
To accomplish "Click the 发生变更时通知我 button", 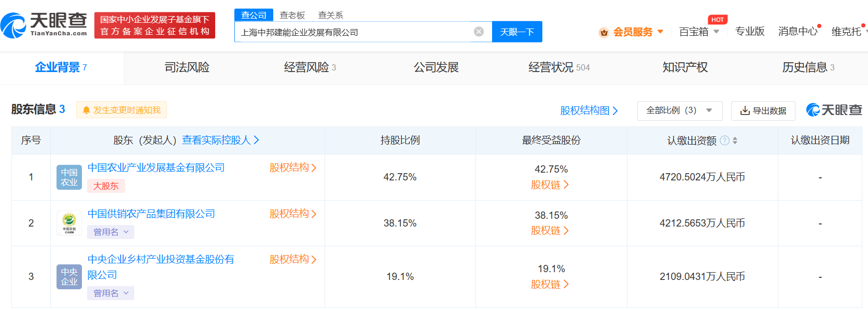I will click(x=121, y=110).
